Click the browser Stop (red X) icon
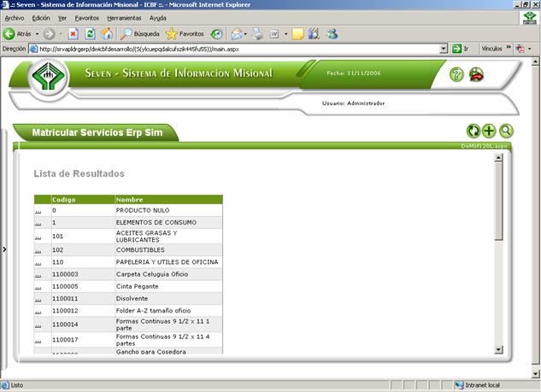Image resolution: width=541 pixels, height=392 pixels. pyautogui.click(x=73, y=34)
